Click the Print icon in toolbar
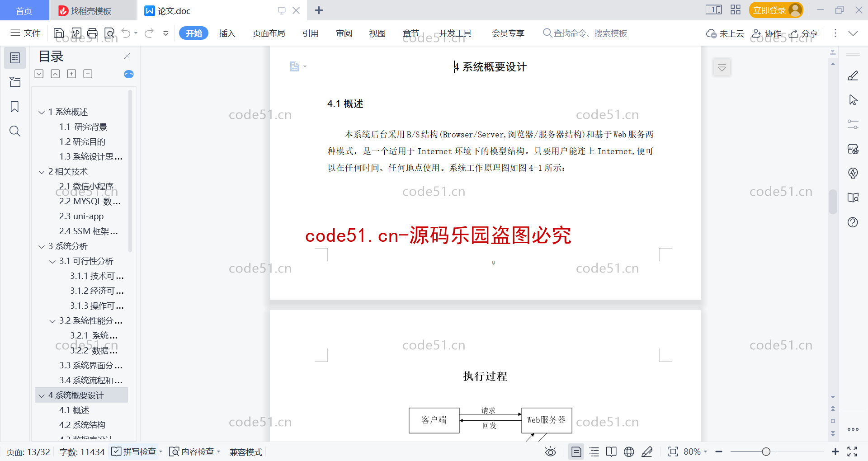 (x=92, y=33)
